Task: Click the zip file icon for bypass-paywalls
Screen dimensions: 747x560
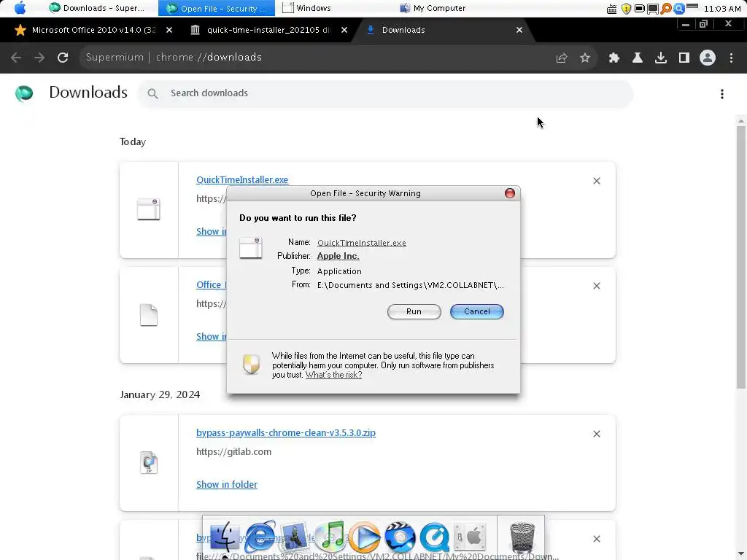Action: [148, 462]
